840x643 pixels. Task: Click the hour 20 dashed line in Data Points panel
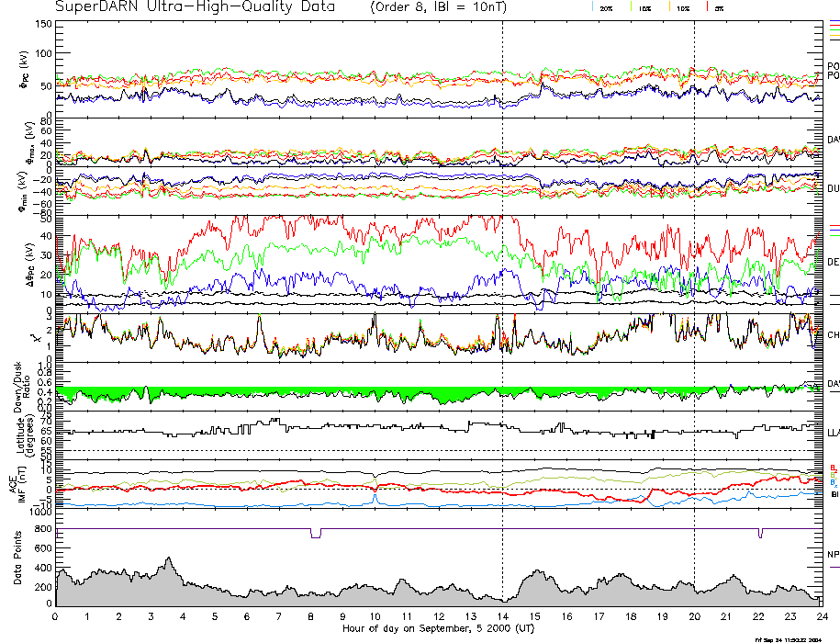[694, 570]
